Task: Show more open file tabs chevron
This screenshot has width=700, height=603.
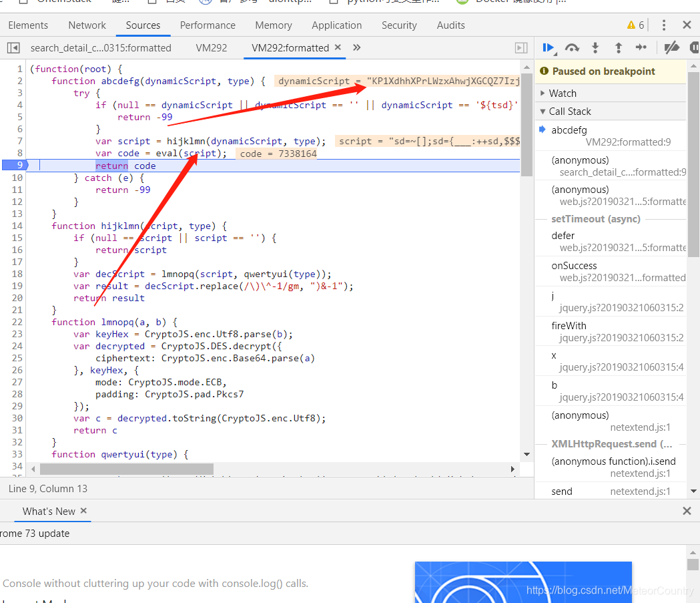Action: coord(357,47)
